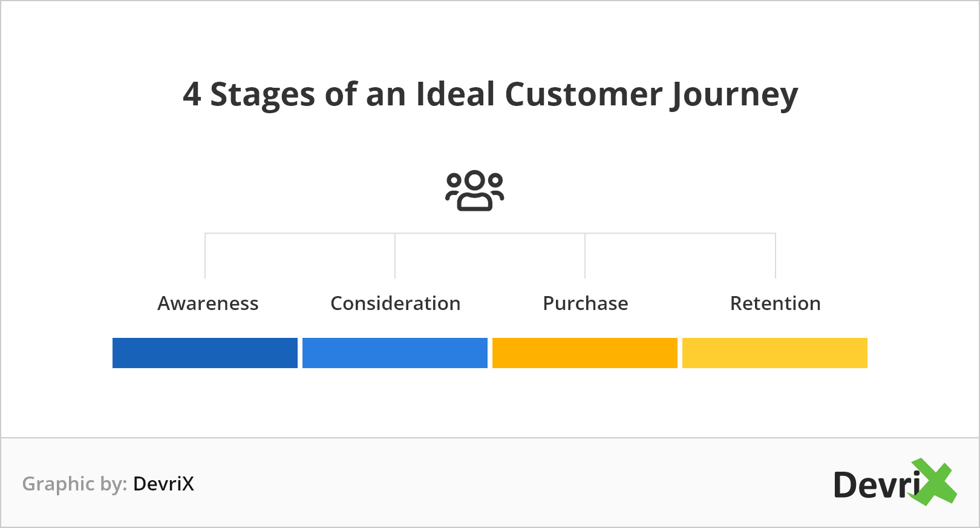980x528 pixels.
Task: Select the light blue Consideration bar
Action: (395, 353)
